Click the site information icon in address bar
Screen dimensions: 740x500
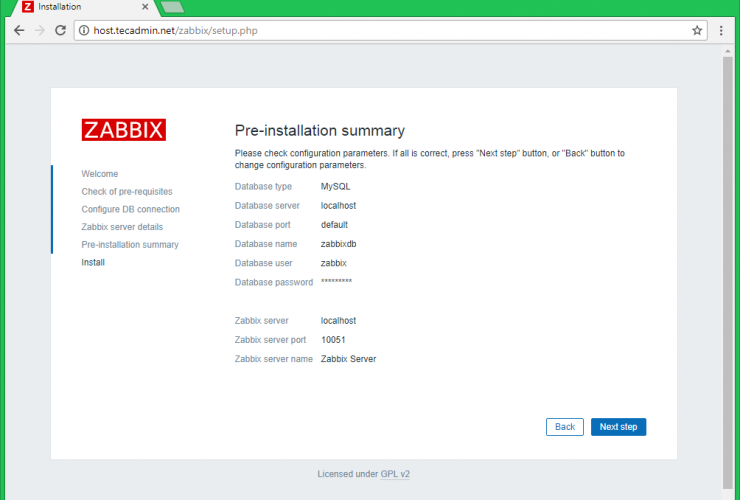click(x=83, y=31)
